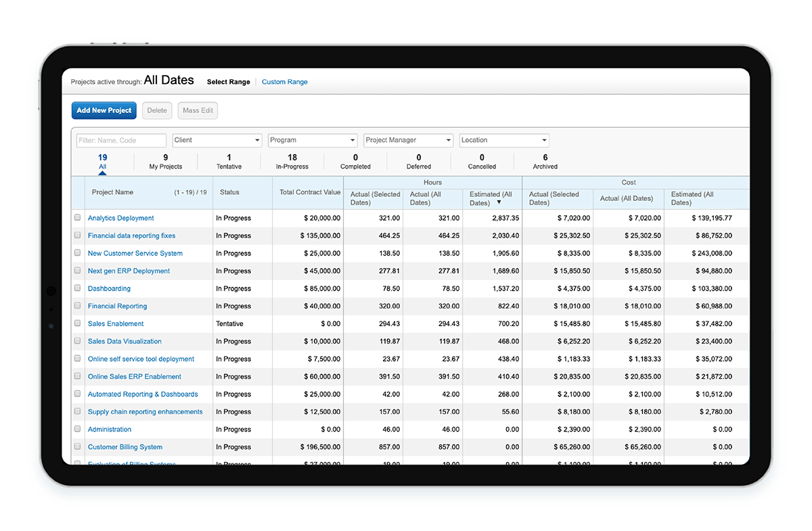Check the Financial Reporting row checkbox

pyautogui.click(x=78, y=306)
